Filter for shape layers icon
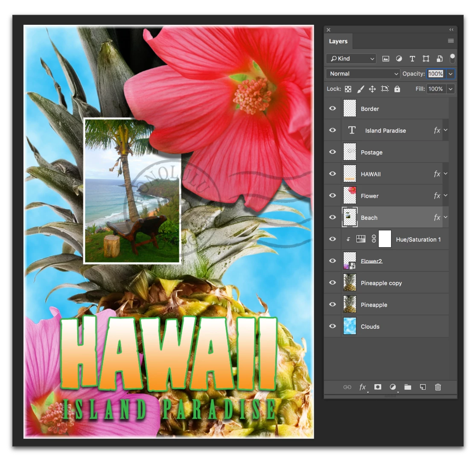 (426, 59)
